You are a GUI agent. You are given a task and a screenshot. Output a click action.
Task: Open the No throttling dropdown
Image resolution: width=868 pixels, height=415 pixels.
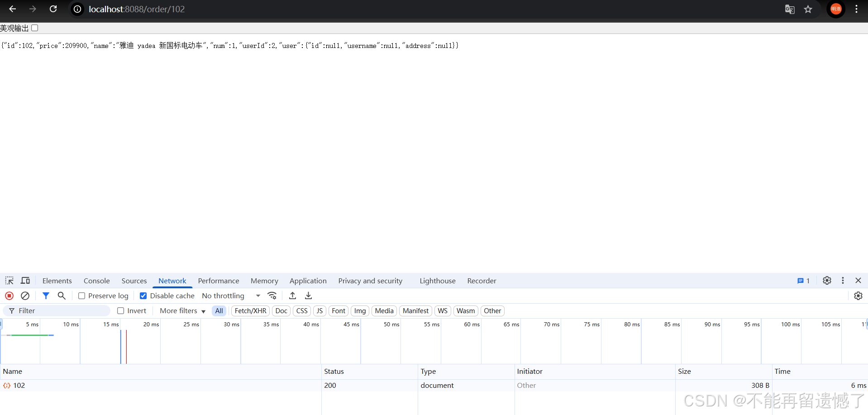[231, 296]
